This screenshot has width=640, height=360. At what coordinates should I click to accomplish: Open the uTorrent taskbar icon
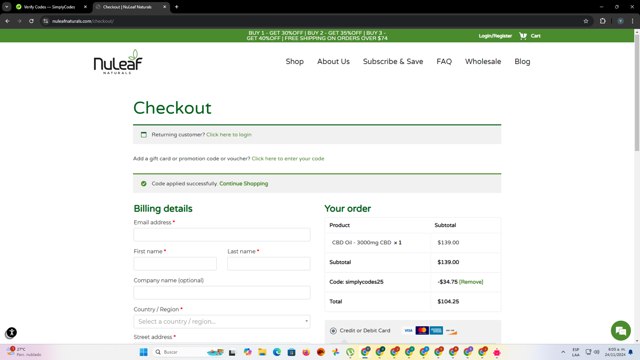coord(350,352)
